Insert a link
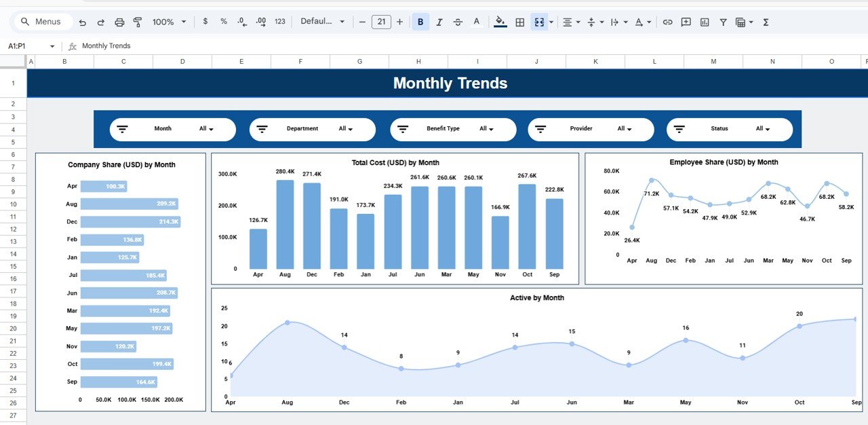The image size is (868, 425). click(669, 22)
